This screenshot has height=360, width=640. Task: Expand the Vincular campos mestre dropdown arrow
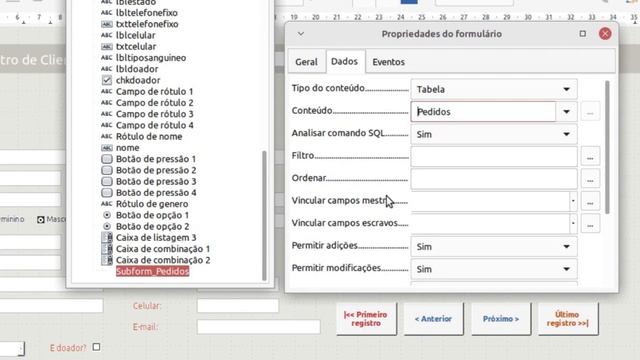573,201
